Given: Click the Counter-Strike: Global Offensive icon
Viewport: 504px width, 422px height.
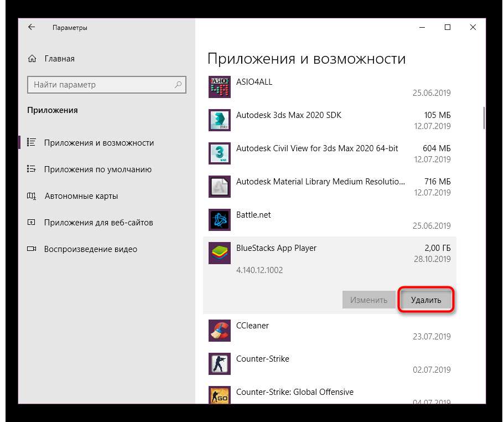Looking at the screenshot, I should (x=219, y=396).
